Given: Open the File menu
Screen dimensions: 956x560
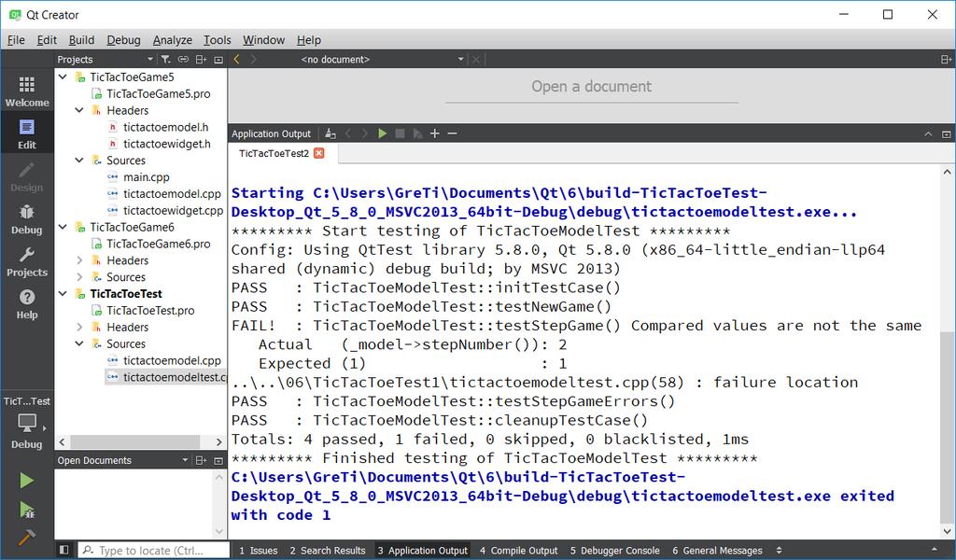Looking at the screenshot, I should 16,39.
